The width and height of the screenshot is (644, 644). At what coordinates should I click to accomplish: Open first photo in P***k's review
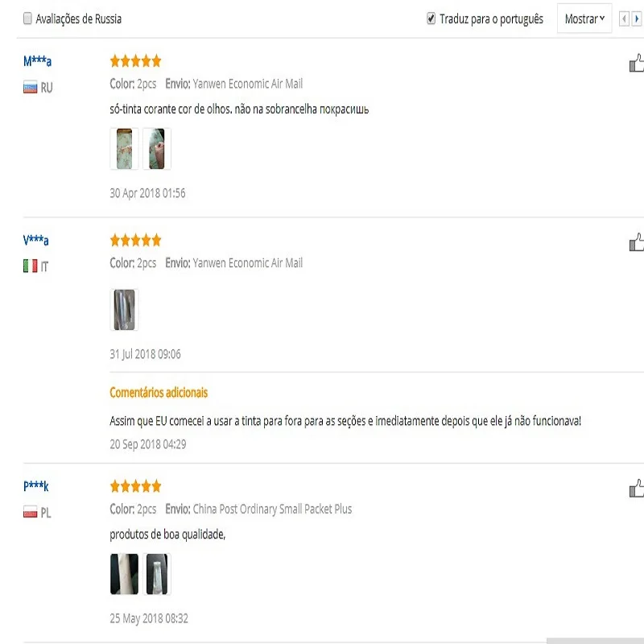(x=124, y=574)
